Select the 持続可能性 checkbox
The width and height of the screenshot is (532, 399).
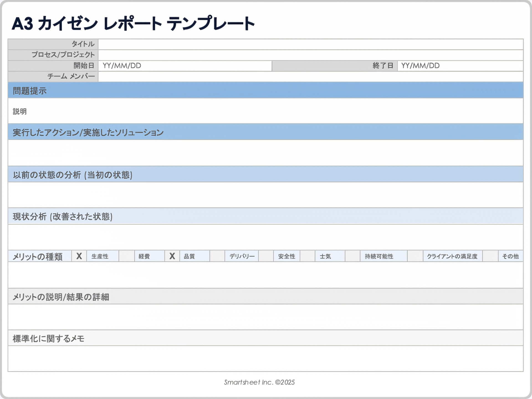[x=352, y=256]
